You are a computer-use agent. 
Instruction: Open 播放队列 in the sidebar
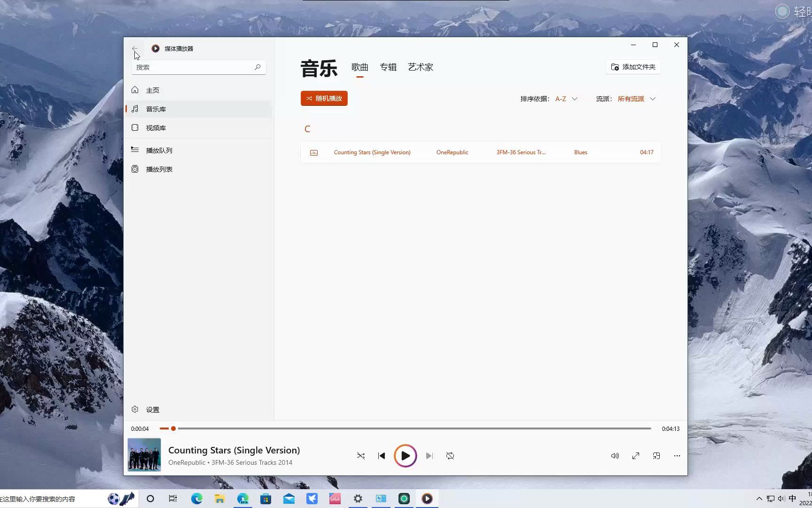pos(160,150)
